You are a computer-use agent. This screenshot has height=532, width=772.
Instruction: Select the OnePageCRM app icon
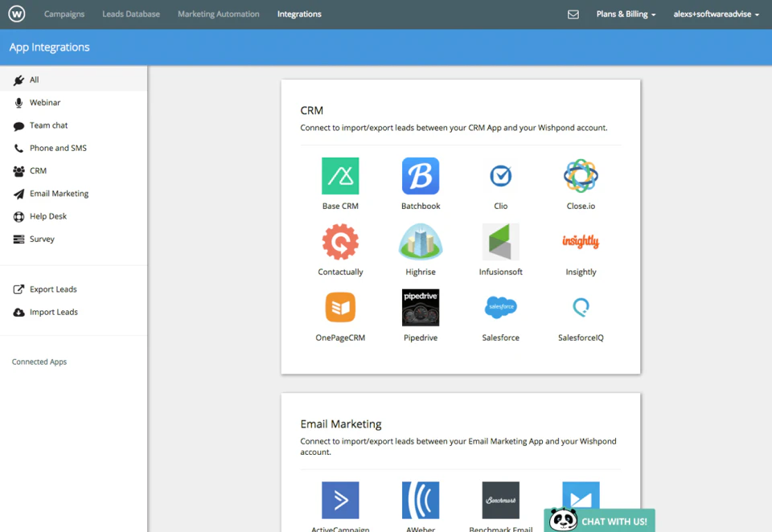[x=339, y=308]
